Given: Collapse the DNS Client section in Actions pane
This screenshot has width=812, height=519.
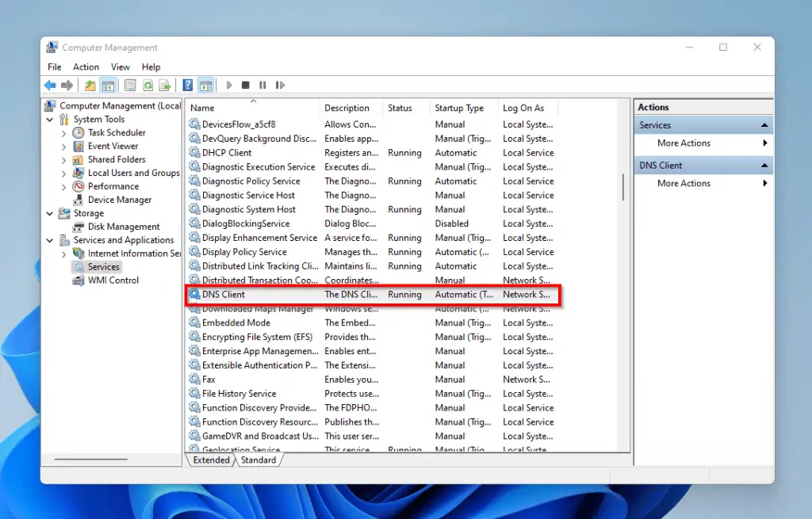Looking at the screenshot, I should tap(764, 165).
